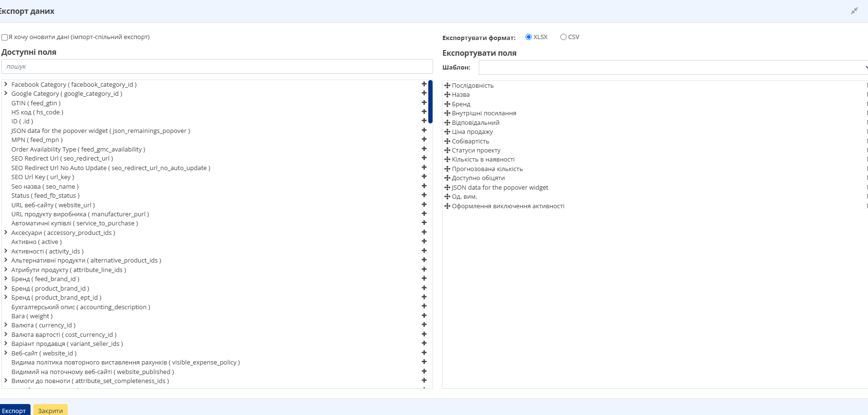Click 'Доступно обіцяти' export field

[x=478, y=178]
